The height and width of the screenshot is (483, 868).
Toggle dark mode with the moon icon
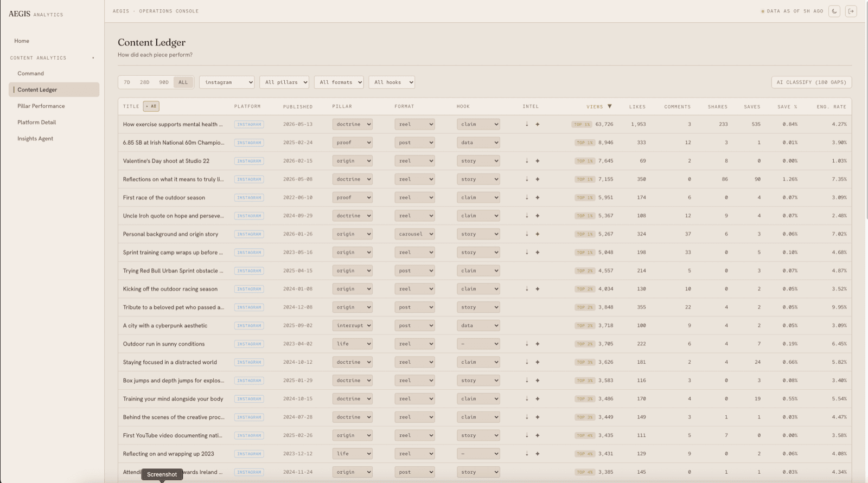[x=834, y=11]
